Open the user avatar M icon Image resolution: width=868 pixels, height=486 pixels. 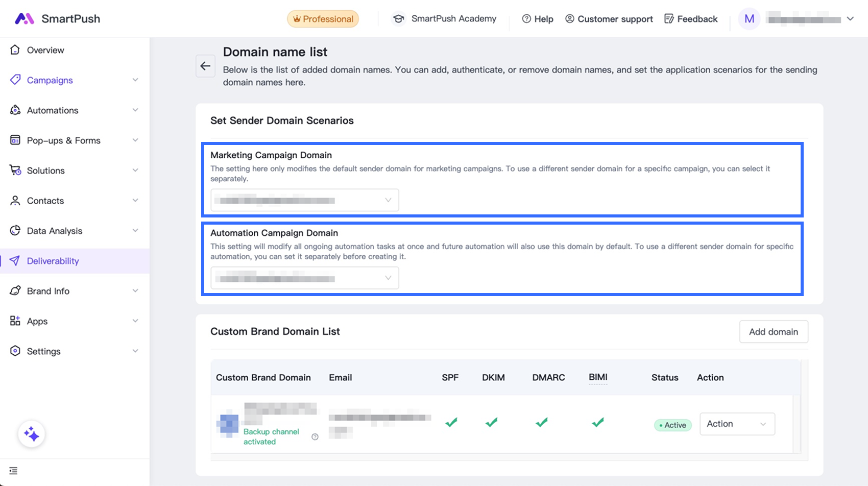coord(749,19)
